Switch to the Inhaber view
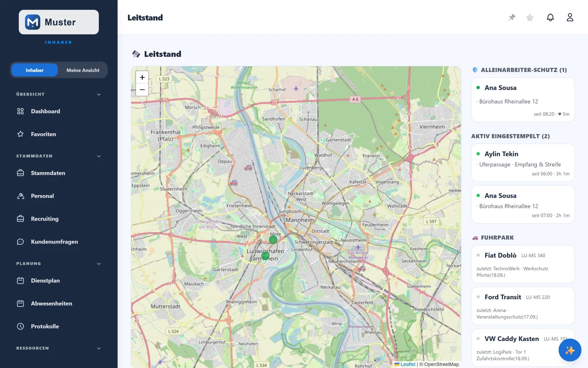 tap(35, 70)
